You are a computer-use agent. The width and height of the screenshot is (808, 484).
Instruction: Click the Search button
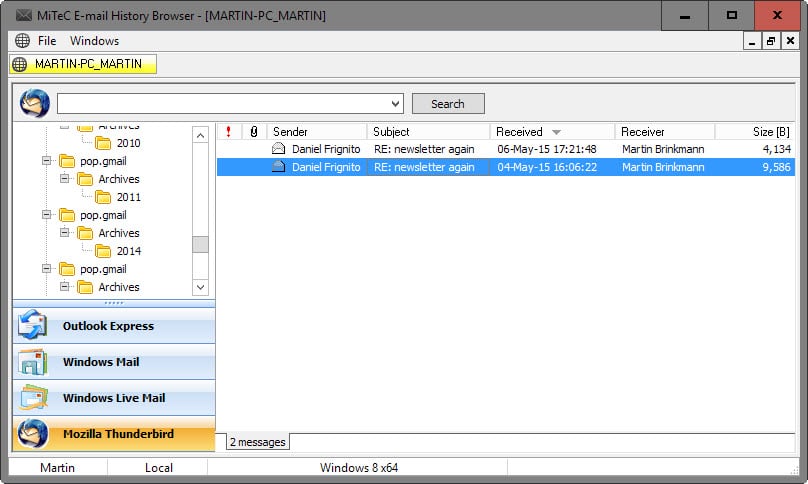point(448,104)
